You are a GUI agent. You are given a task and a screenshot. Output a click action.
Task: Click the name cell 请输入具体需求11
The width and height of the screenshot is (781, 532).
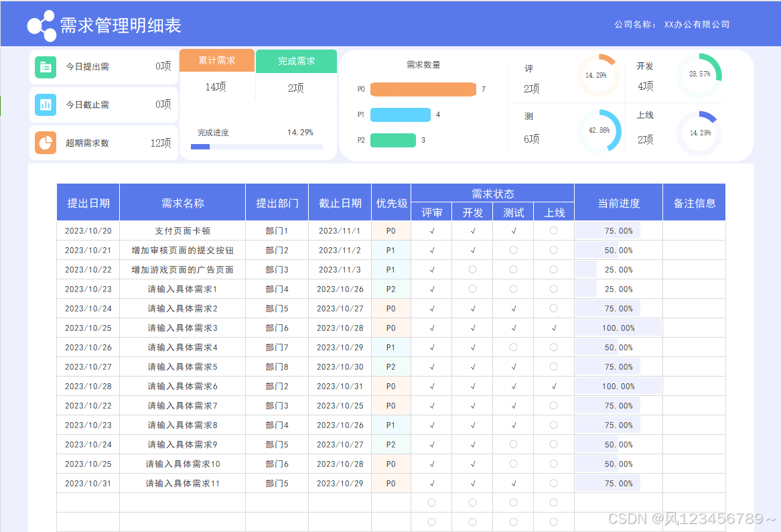pos(183,483)
